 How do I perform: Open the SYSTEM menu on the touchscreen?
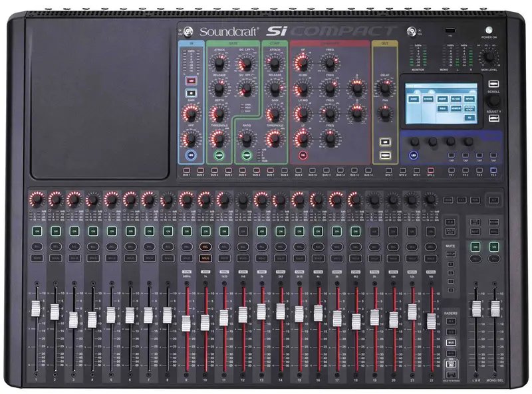(x=428, y=98)
